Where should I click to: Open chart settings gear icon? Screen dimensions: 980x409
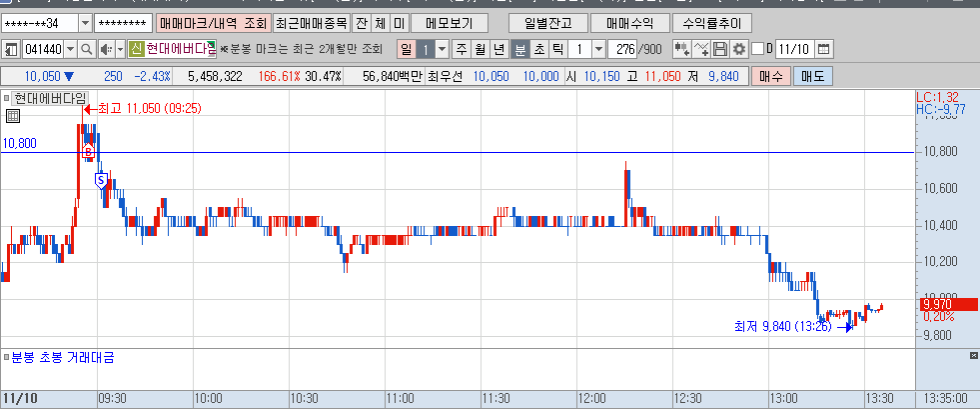pyautogui.click(x=739, y=49)
